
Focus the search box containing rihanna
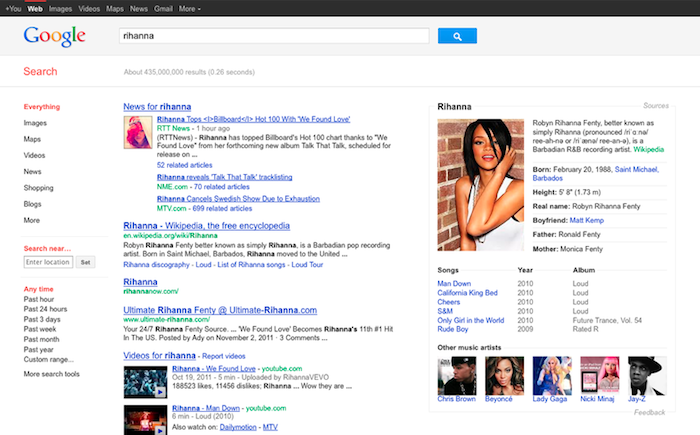pyautogui.click(x=275, y=36)
